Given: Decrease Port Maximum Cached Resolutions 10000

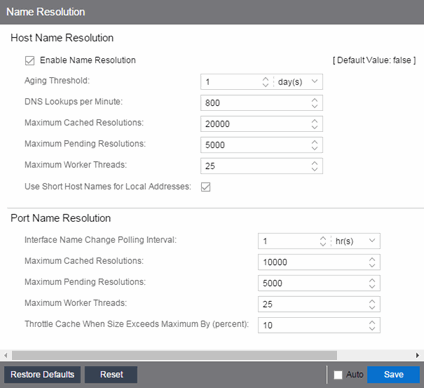Looking at the screenshot, I should pos(372,265).
